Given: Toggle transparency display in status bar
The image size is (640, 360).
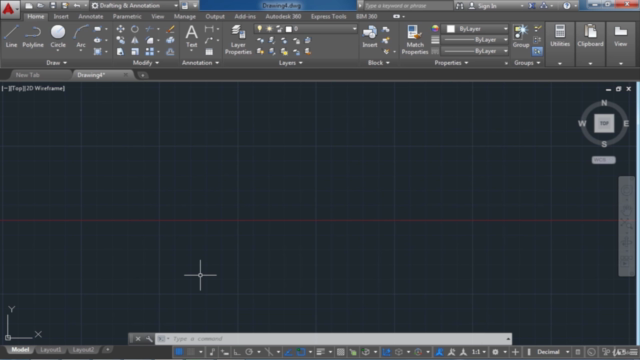Looking at the screenshot, I should 340,352.
